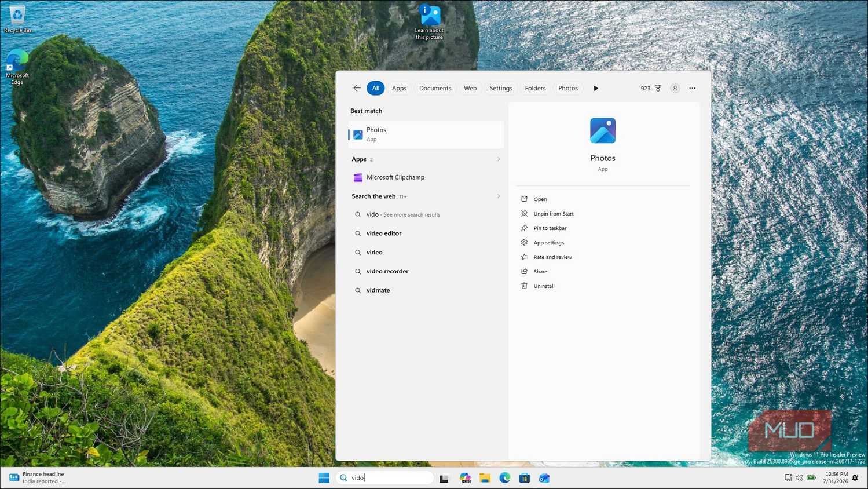
Task: Select All filter tab
Action: 376,88
